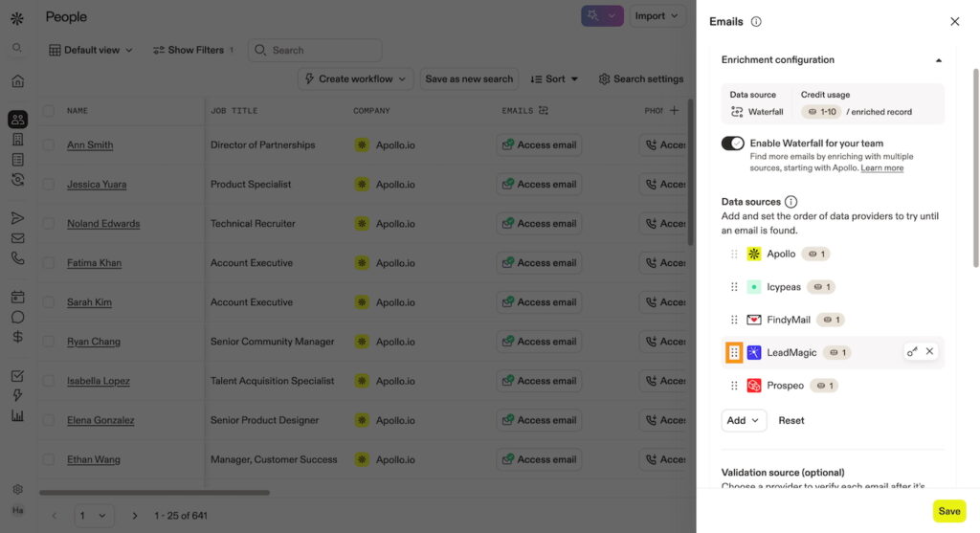Image resolution: width=980 pixels, height=533 pixels.
Task: Open the user avatar in the sidebar
Action: pyautogui.click(x=17, y=510)
